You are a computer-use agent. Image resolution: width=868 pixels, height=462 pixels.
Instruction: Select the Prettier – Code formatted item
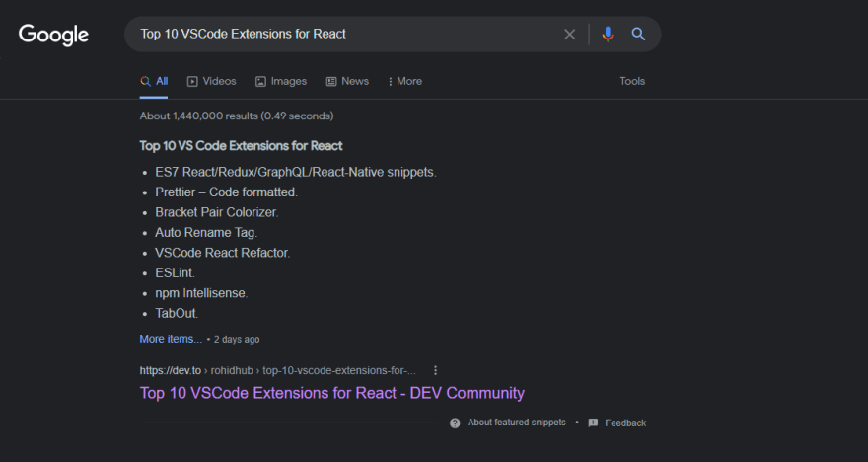pyautogui.click(x=227, y=192)
